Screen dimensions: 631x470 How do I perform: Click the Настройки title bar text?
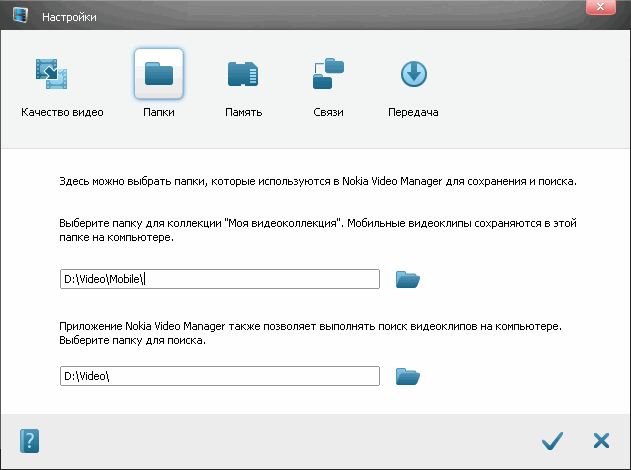tap(69, 17)
